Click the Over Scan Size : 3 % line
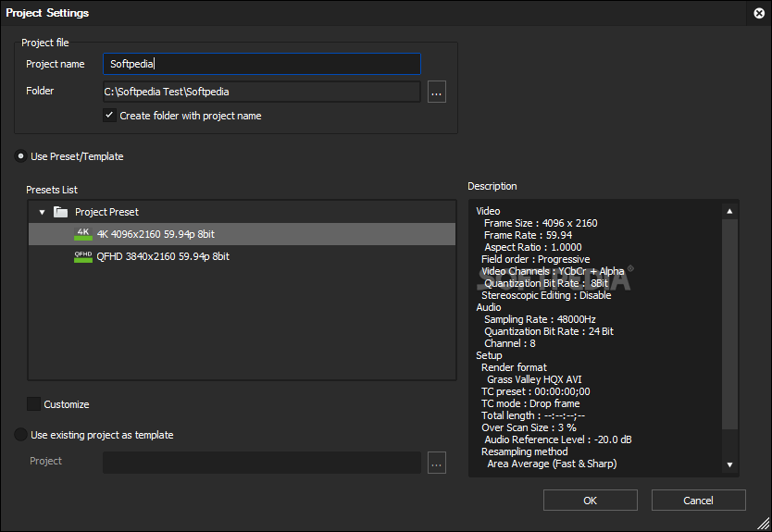The width and height of the screenshot is (772, 532). coord(529,427)
